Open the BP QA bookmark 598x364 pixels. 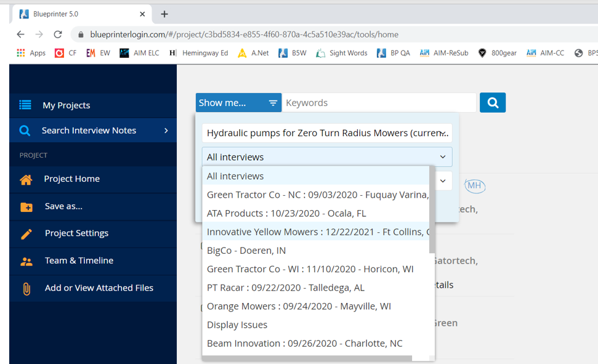(394, 53)
